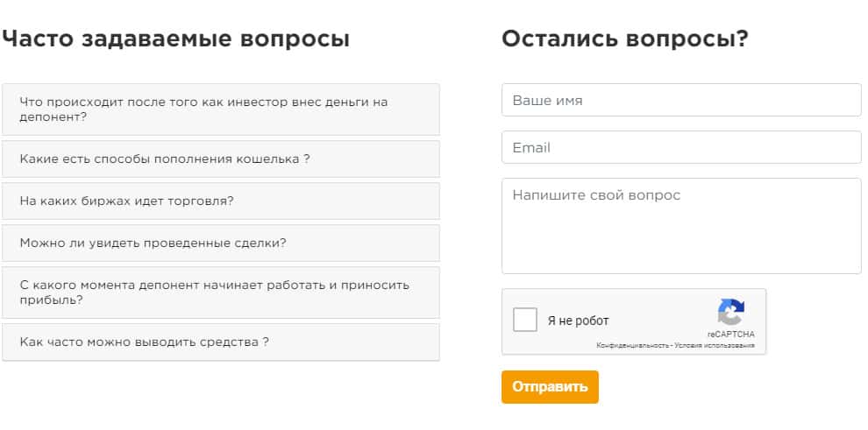Click the word "прибыль?" in fifth FAQ
This screenshot has height=430, width=868.
click(51, 300)
